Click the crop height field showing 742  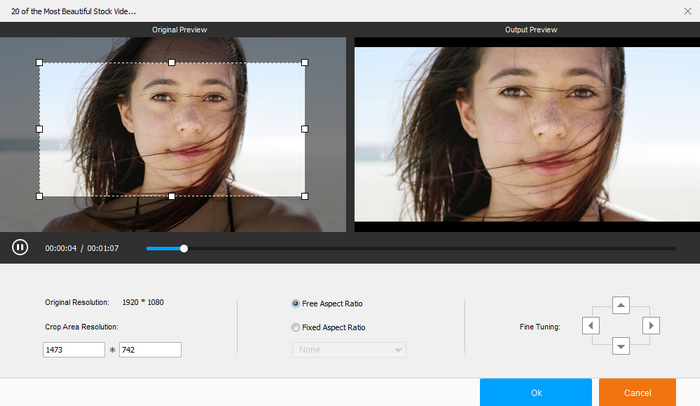[150, 350]
